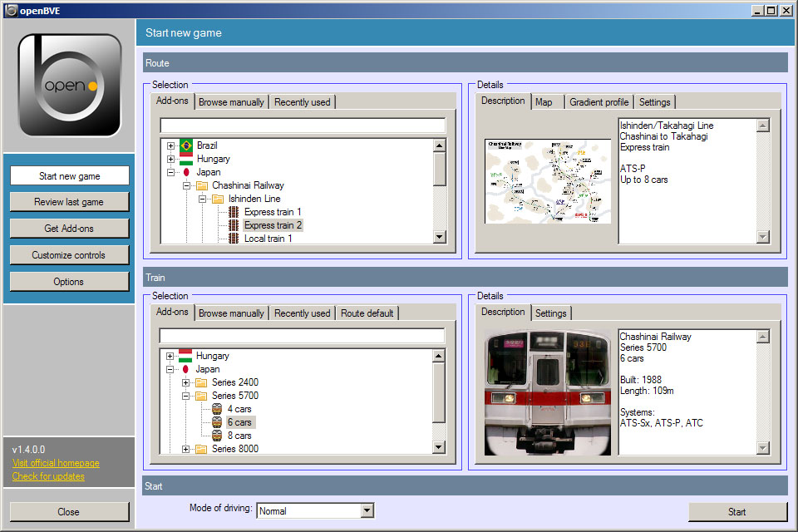Click the Start new game button
The width and height of the screenshot is (798, 532).
[x=70, y=175]
